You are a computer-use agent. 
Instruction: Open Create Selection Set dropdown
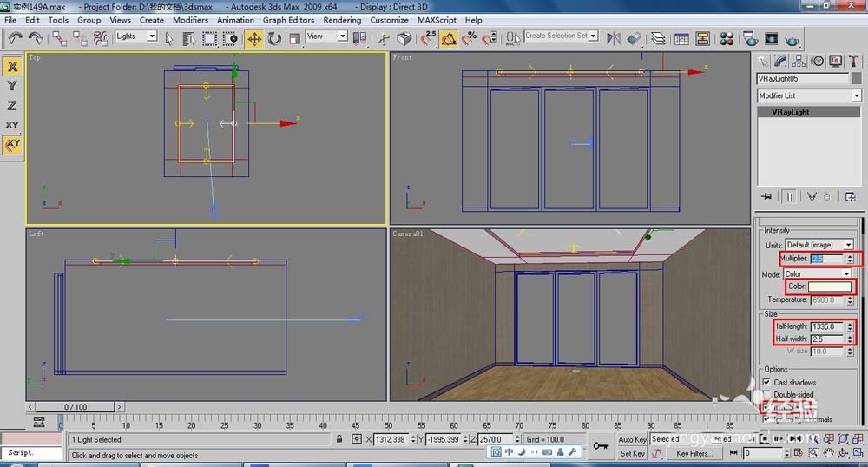point(562,36)
